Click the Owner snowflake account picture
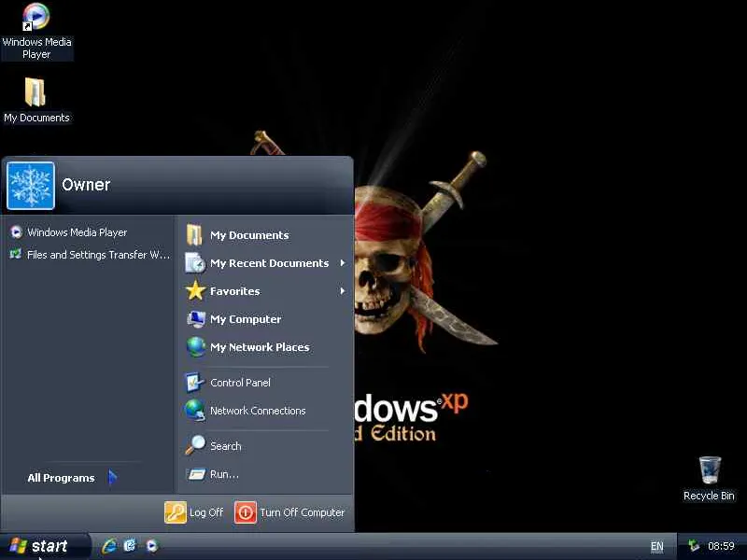Screen dimensions: 747x560 31,185
